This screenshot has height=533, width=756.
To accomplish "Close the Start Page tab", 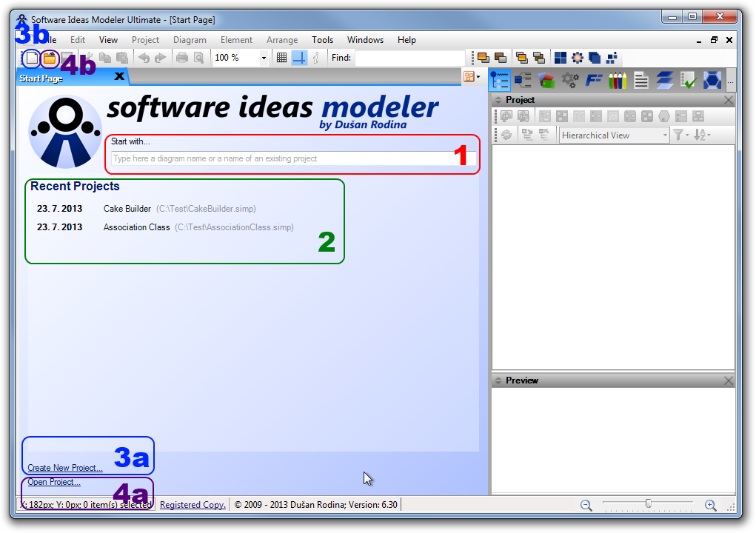I will [x=119, y=76].
